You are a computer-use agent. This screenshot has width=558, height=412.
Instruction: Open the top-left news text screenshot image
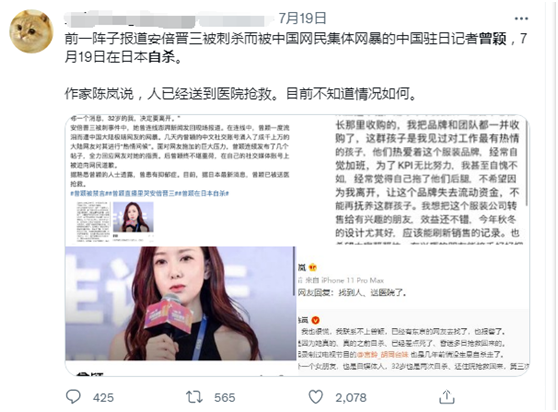(x=180, y=180)
